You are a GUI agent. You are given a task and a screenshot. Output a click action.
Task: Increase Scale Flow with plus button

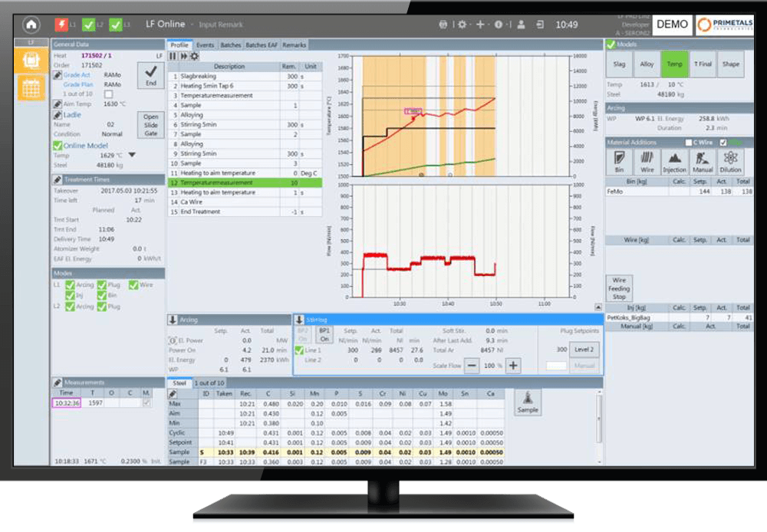(513, 366)
